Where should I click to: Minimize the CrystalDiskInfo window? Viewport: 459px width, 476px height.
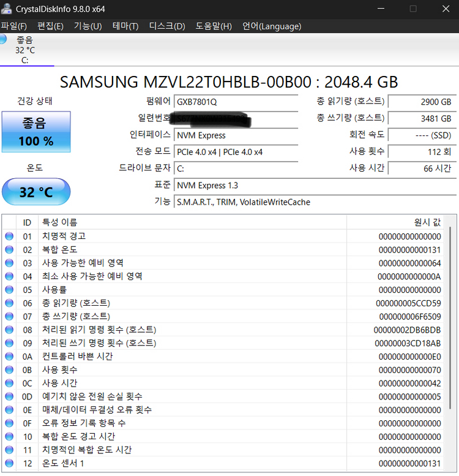pos(381,9)
